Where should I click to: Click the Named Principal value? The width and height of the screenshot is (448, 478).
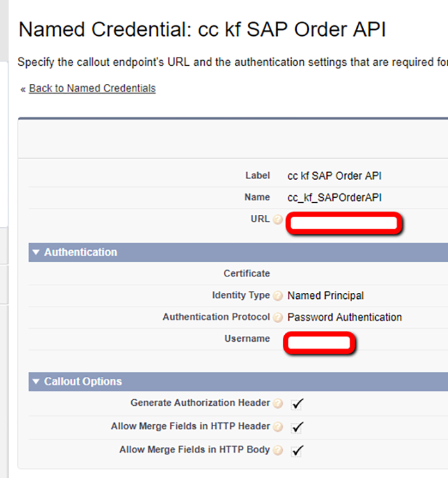click(325, 296)
